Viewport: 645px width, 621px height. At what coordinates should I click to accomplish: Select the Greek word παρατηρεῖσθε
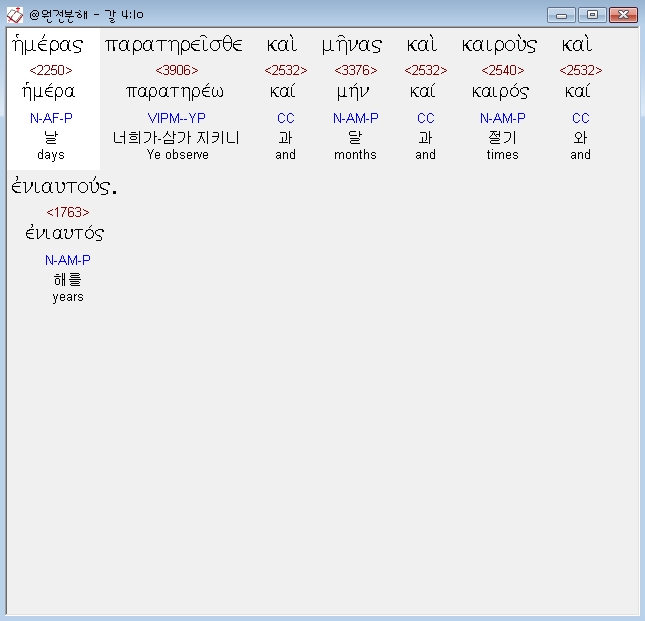click(x=174, y=44)
